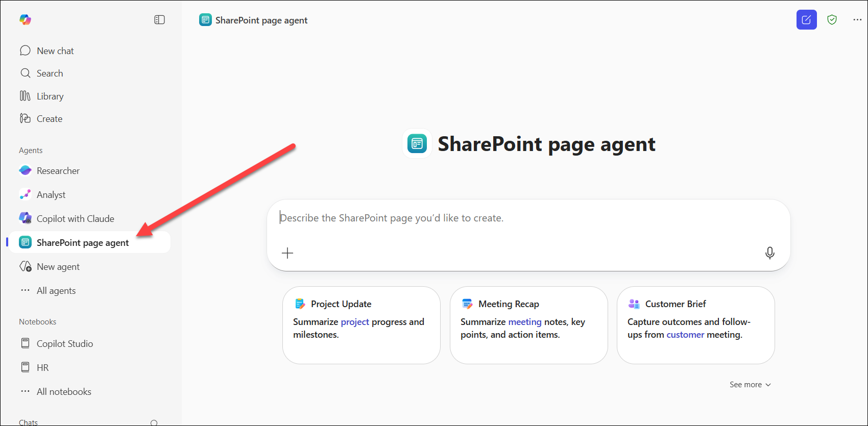Click the Copilot logo icon
This screenshot has height=426, width=868.
pos(25,20)
